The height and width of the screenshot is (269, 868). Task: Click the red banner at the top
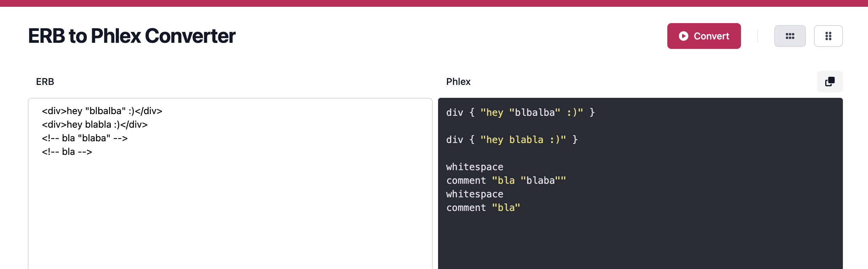pos(434,2)
